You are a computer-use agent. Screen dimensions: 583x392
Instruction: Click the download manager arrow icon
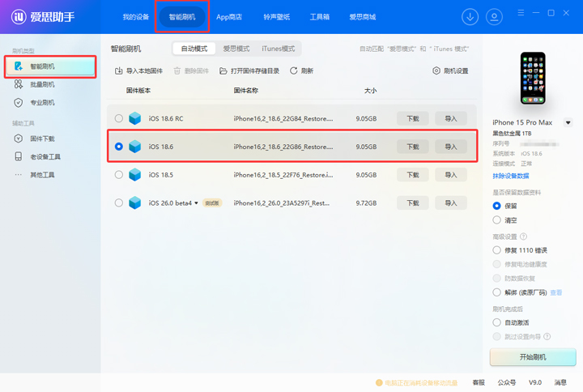click(x=470, y=17)
